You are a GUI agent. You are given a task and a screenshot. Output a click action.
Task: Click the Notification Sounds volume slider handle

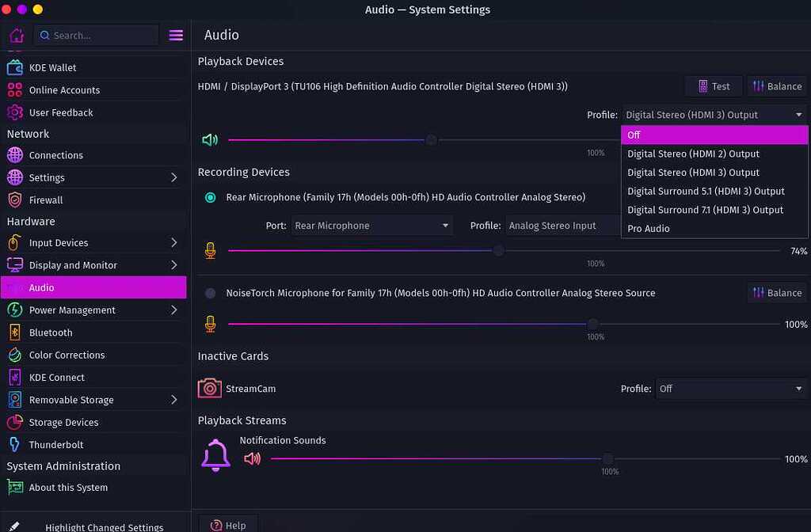tap(607, 458)
